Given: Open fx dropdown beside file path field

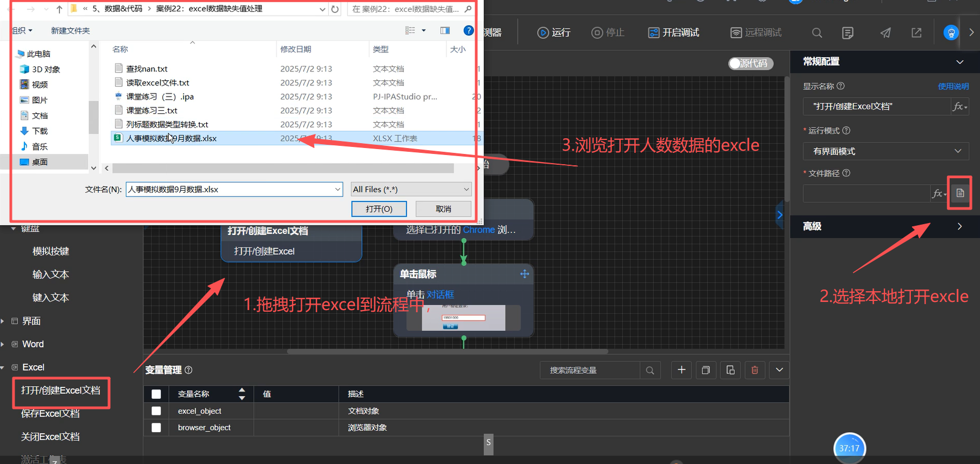Looking at the screenshot, I should click(x=938, y=193).
